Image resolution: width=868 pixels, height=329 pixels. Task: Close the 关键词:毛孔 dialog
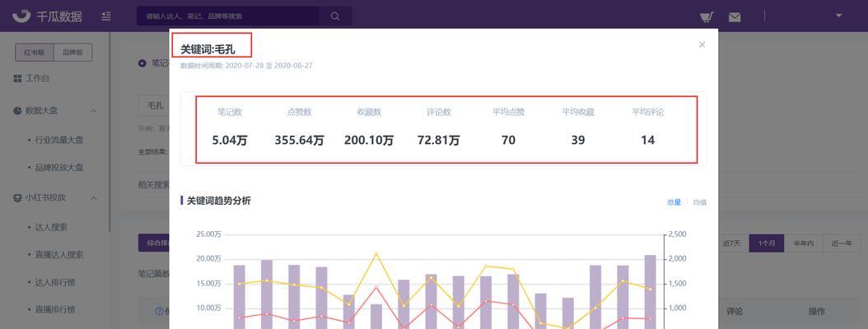pos(702,45)
